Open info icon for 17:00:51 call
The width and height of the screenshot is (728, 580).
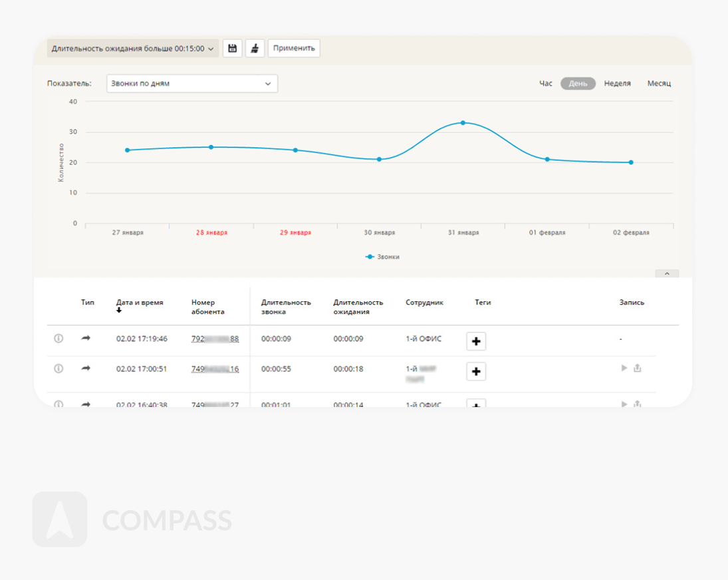tap(59, 368)
